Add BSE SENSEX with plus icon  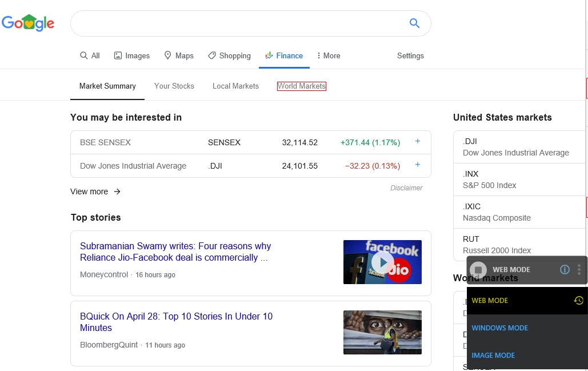point(417,141)
